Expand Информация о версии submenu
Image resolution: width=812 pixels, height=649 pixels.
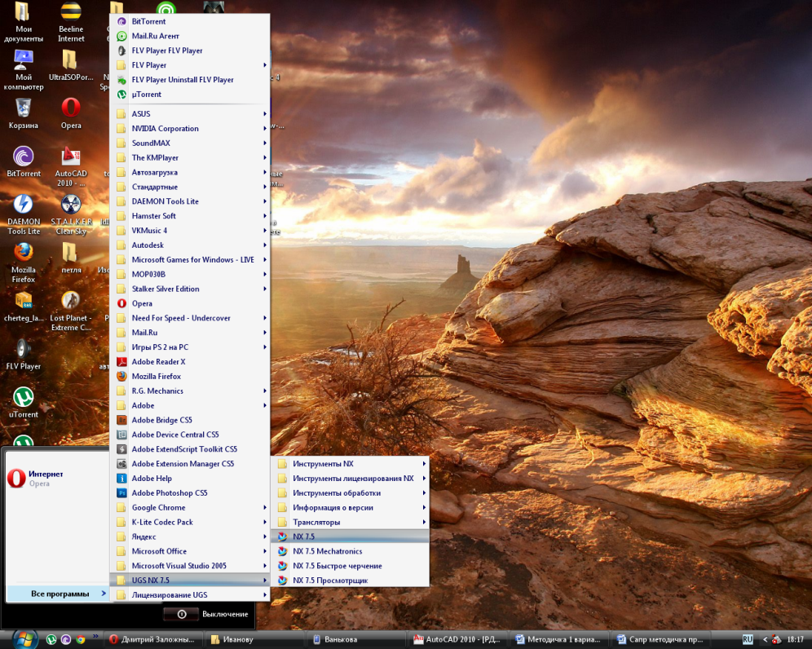point(350,507)
